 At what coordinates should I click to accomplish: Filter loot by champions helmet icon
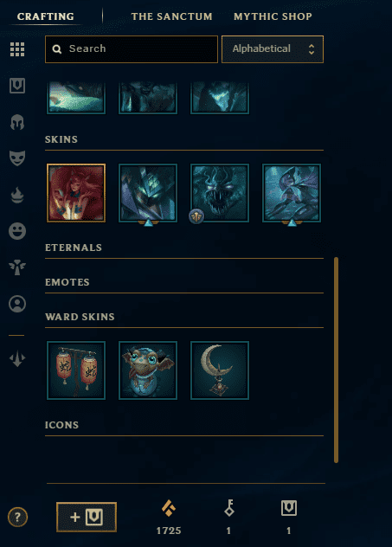[x=17, y=122]
